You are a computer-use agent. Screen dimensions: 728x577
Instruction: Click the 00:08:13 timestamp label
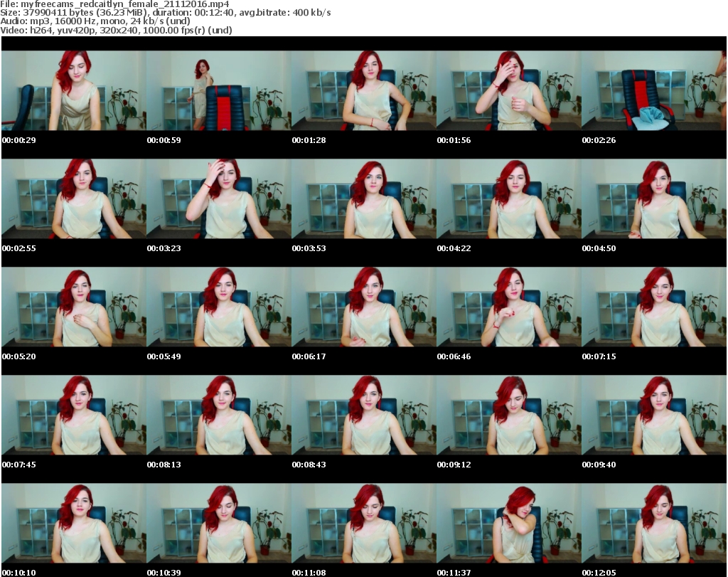[x=164, y=465]
